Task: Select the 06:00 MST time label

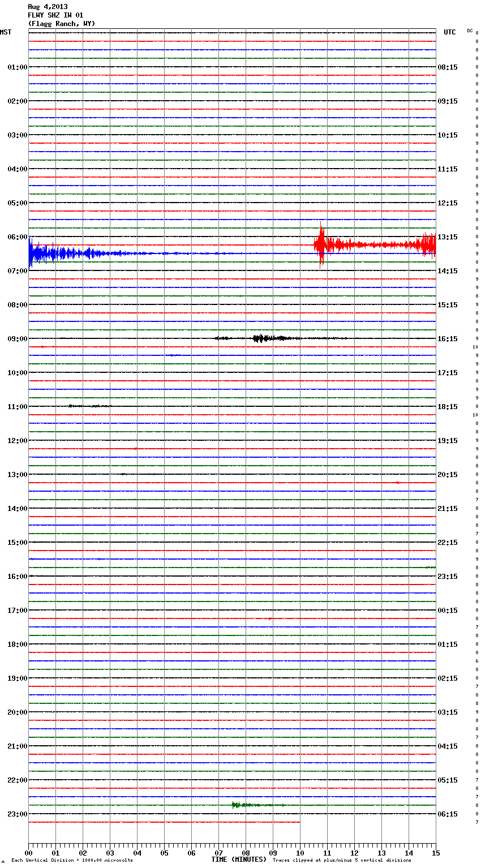Action: tap(17, 237)
